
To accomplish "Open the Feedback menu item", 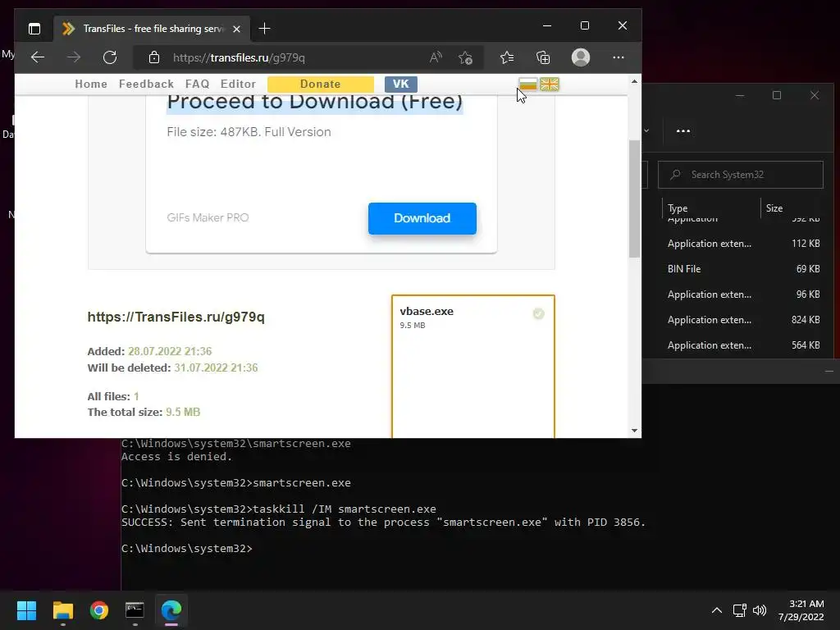I will pyautogui.click(x=146, y=84).
